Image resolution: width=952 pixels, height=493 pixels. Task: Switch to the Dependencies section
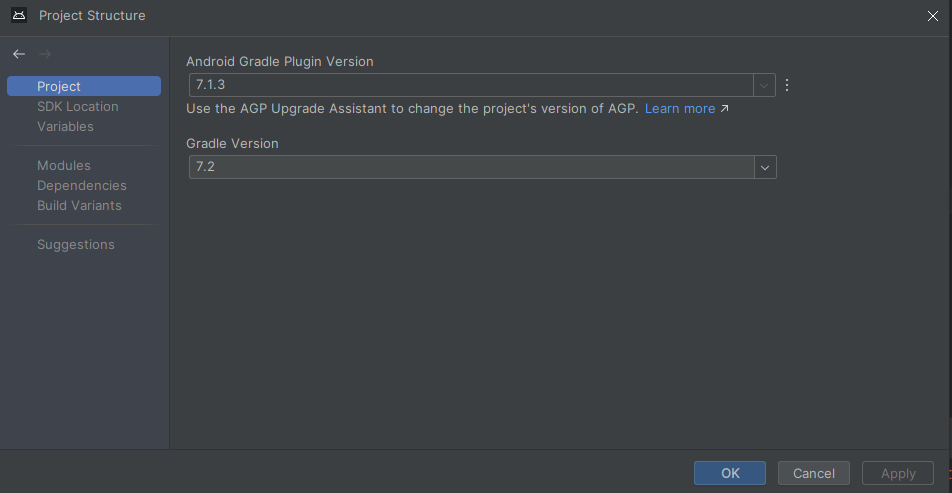82,185
